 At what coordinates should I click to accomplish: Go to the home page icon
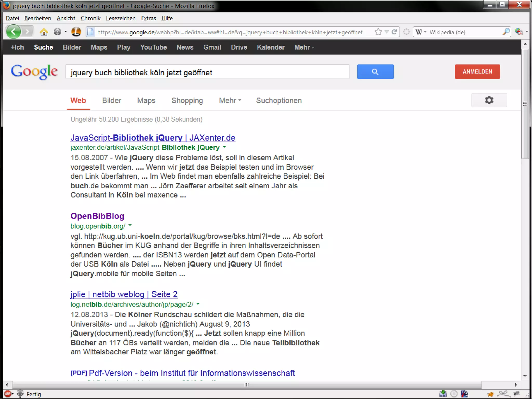[44, 32]
